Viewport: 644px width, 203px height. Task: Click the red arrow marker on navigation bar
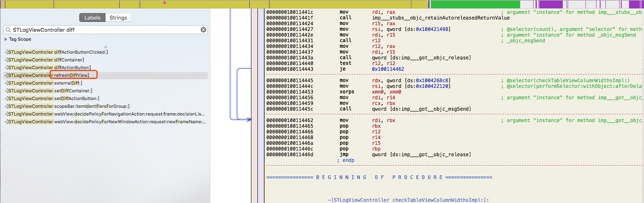click(164, 3)
